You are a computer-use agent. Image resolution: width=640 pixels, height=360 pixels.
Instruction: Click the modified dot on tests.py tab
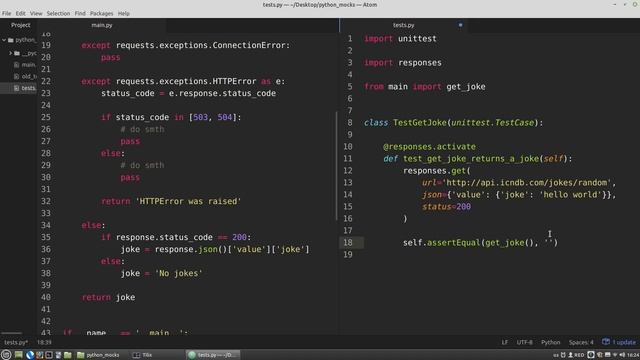click(x=460, y=25)
